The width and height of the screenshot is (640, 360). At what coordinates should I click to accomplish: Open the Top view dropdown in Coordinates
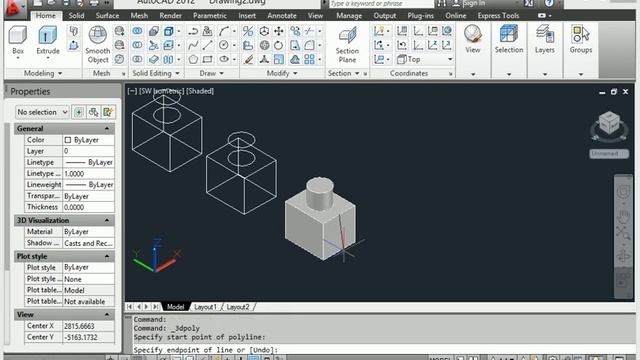pos(424,59)
